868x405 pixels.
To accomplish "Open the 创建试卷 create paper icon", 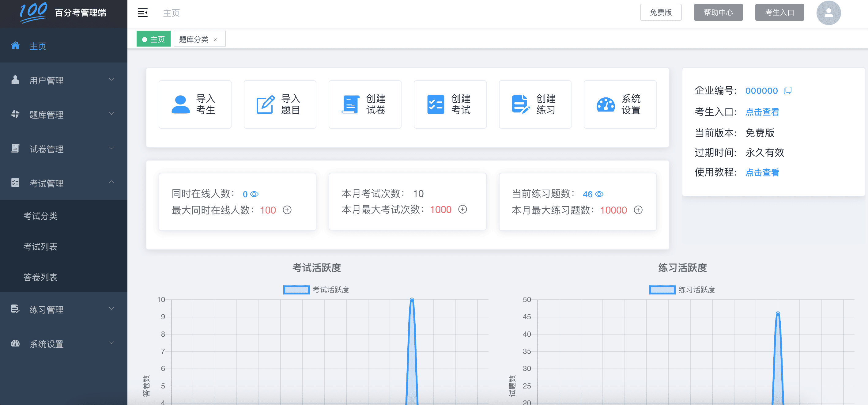I will click(365, 104).
